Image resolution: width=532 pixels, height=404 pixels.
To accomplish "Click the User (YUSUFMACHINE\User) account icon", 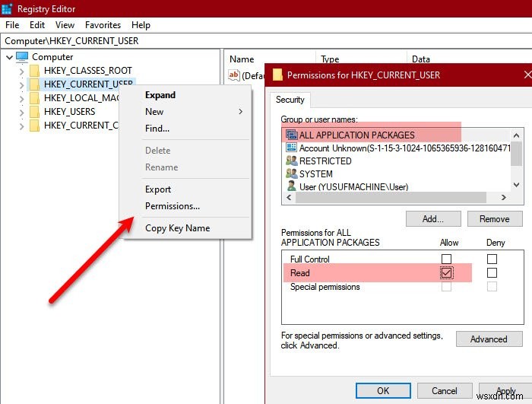I will tap(291, 186).
